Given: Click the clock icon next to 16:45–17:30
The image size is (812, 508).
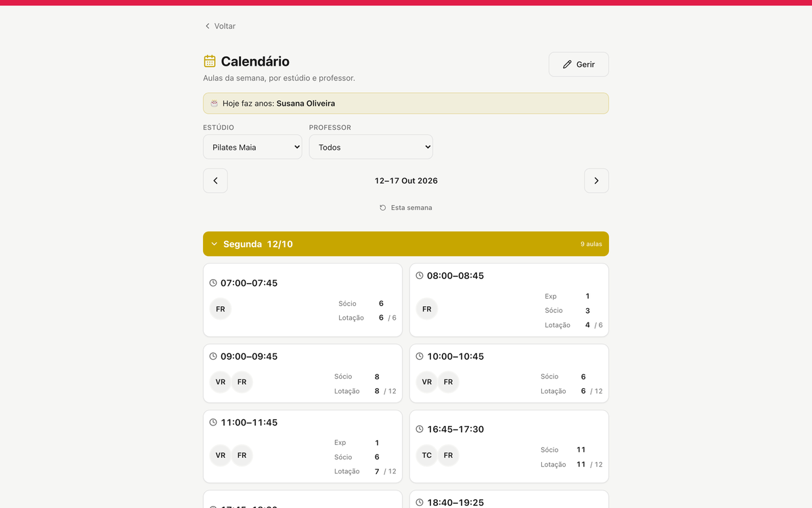Looking at the screenshot, I should (x=420, y=429).
